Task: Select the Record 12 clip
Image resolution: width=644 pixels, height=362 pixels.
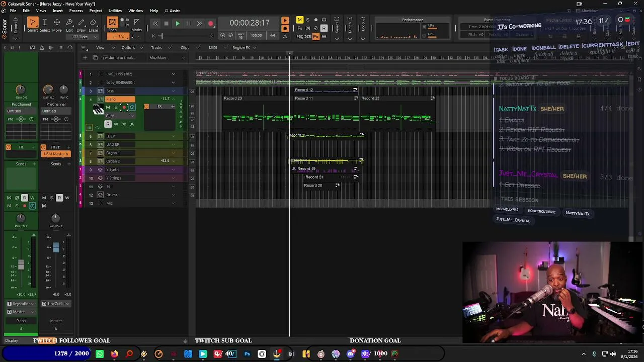Action: [x=326, y=90]
